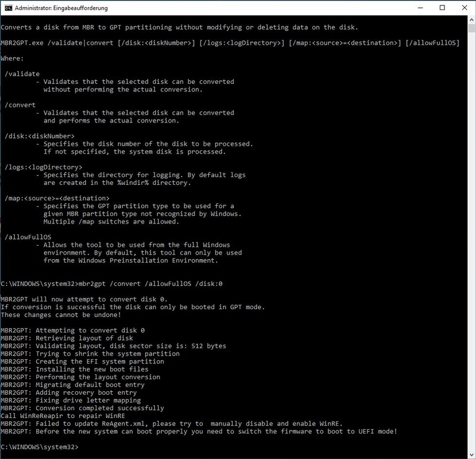476x459 pixels.
Task: Click the window title 'Administrator: Eingabeaufforderung'
Action: click(x=61, y=8)
